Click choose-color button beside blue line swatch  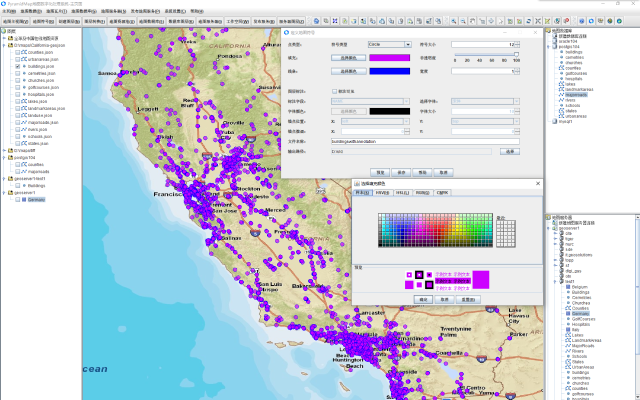[x=348, y=71]
